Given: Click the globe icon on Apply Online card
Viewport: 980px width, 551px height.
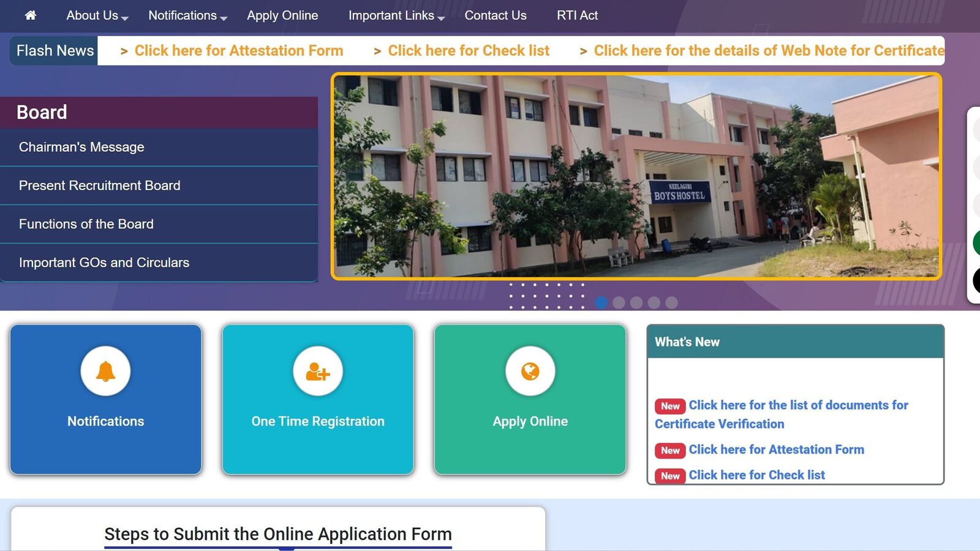Looking at the screenshot, I should coord(530,371).
